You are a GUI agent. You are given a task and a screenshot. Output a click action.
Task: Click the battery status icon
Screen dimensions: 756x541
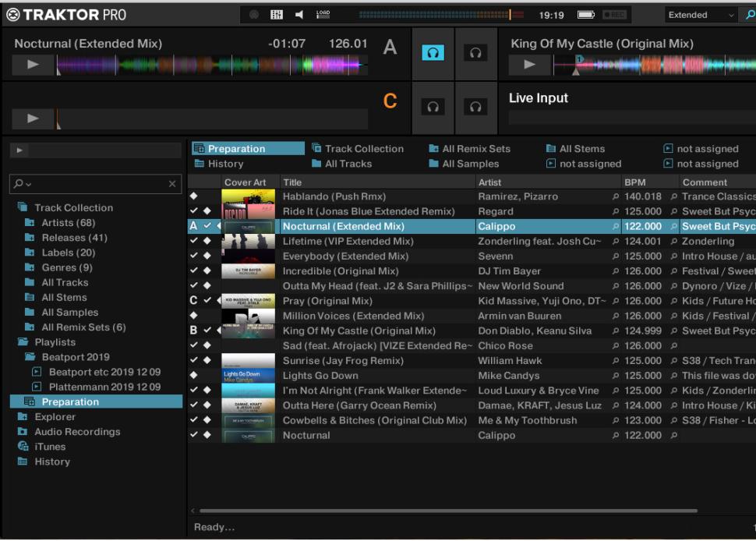(585, 15)
